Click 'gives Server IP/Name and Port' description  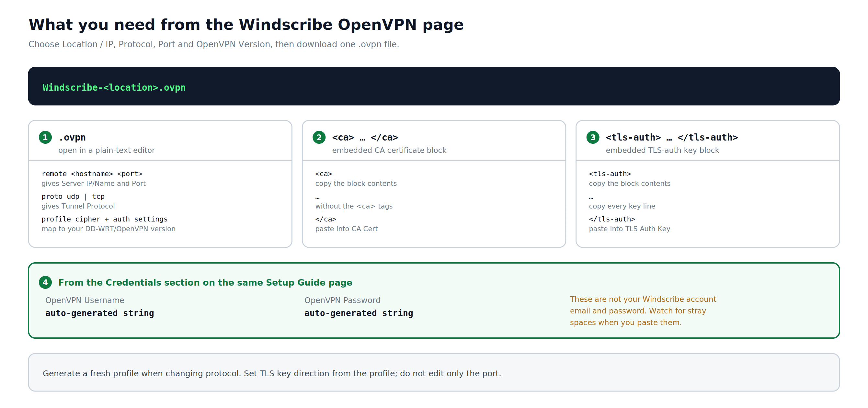[x=93, y=184]
